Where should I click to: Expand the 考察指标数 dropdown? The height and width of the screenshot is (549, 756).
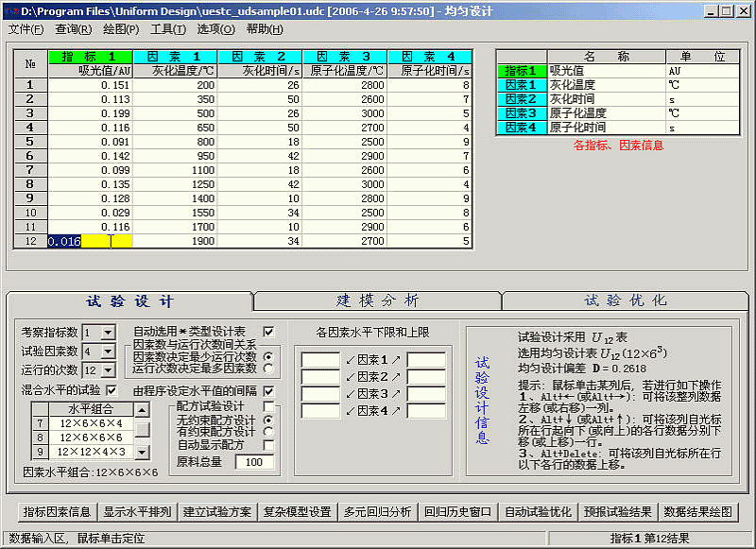tap(107, 333)
